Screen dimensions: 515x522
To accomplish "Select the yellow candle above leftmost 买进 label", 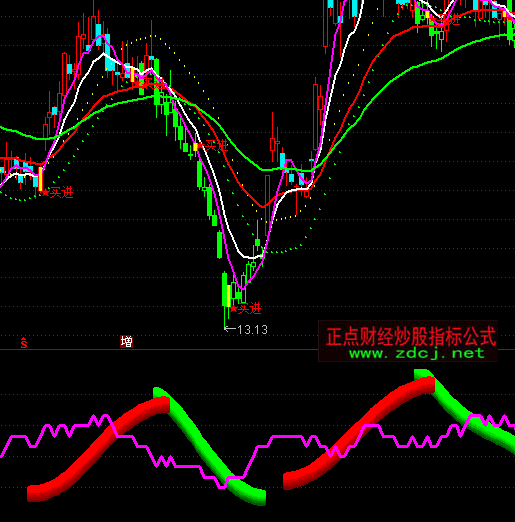I will pos(40,179).
